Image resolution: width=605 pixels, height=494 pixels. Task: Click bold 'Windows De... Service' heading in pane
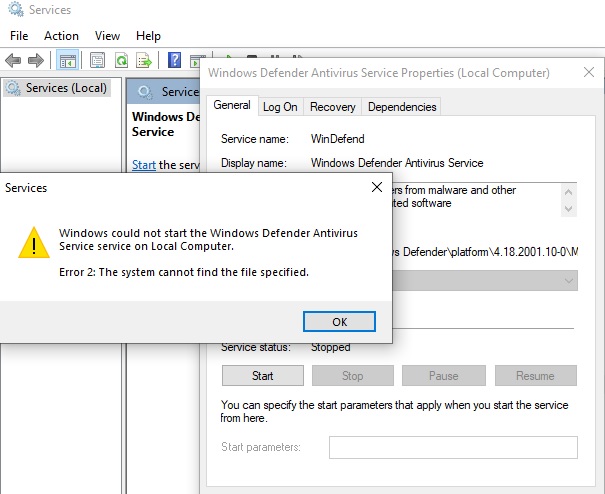(x=166, y=124)
